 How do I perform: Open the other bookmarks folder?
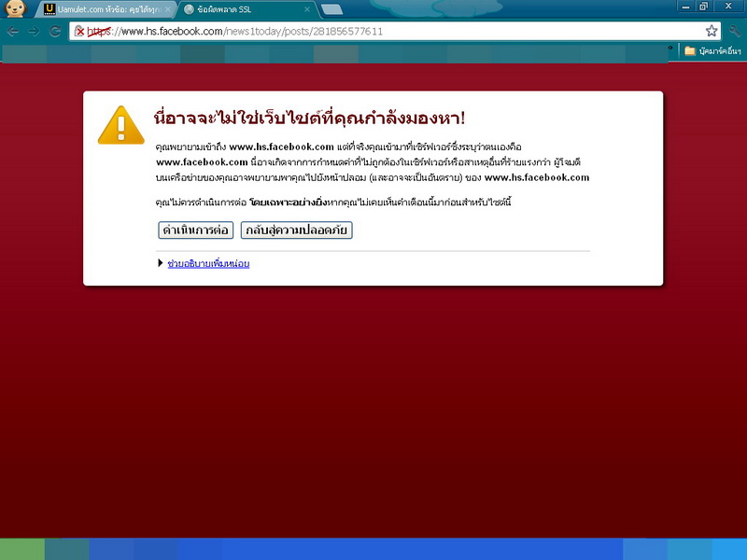[712, 50]
